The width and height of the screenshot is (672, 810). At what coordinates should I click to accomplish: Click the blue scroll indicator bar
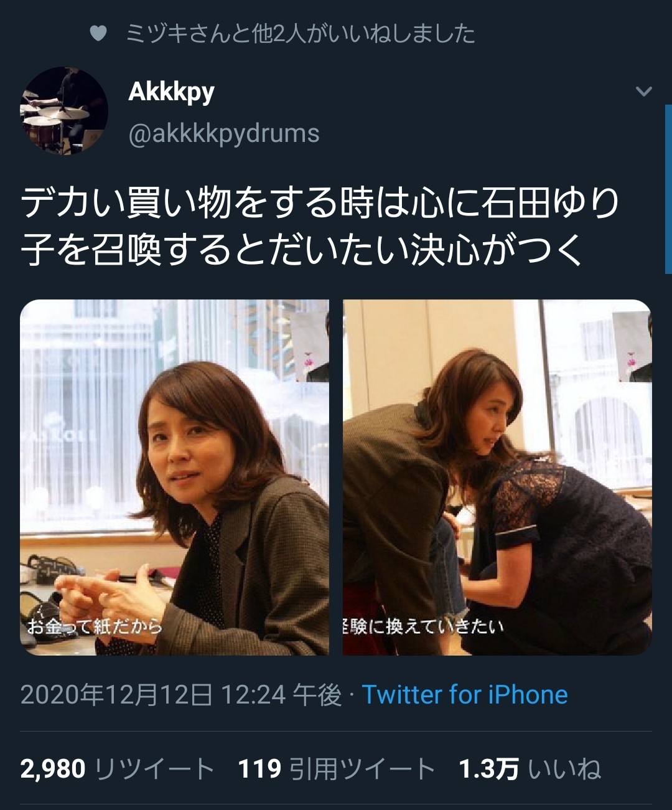[x=668, y=189]
